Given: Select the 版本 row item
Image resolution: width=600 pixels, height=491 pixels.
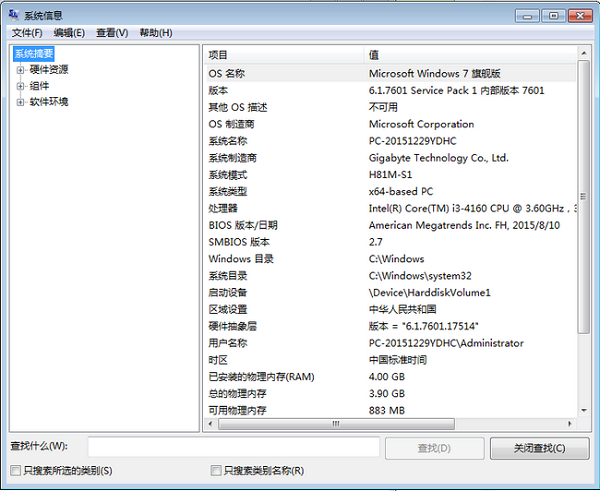Looking at the screenshot, I should point(391,90).
